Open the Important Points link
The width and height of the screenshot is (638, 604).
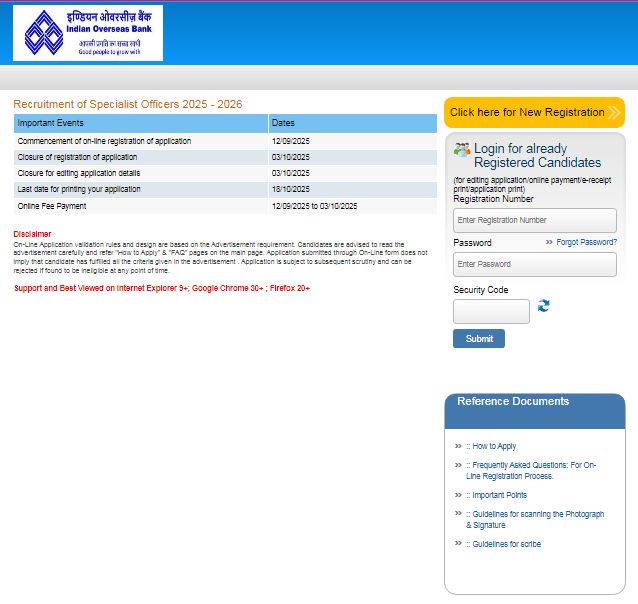click(499, 495)
